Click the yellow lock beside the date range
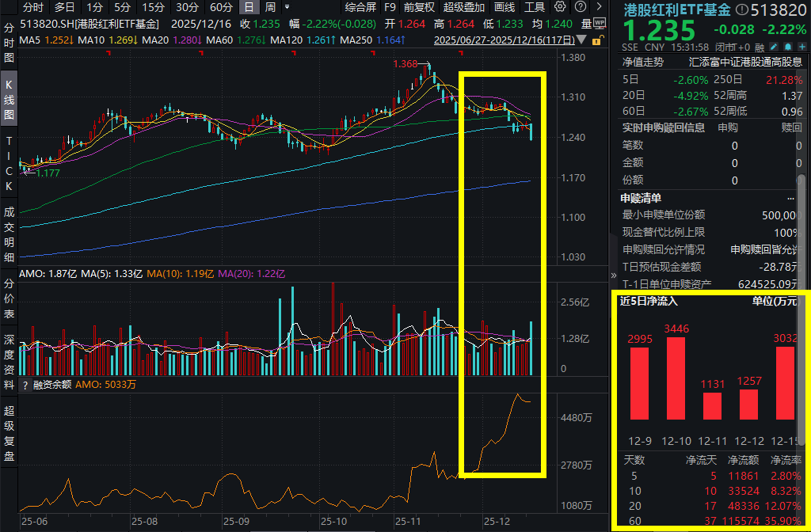Screen dimensions: 811x532 pyautogui.click(x=599, y=40)
